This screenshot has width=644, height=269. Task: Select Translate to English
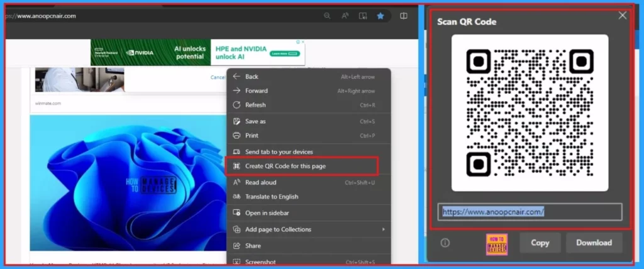point(308,197)
